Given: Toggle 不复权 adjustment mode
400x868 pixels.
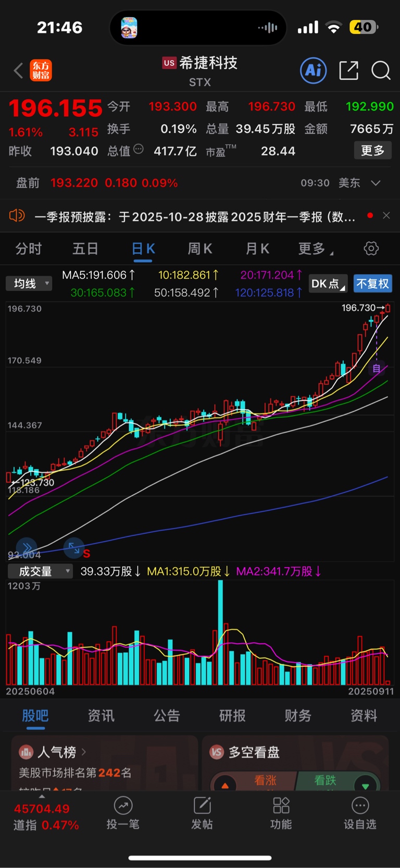Looking at the screenshot, I should pyautogui.click(x=373, y=284).
